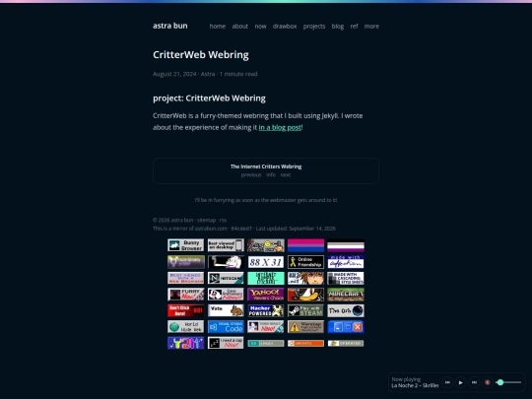Click the 'astra bun' site title
Screen dimensions: 532x399
170,26
